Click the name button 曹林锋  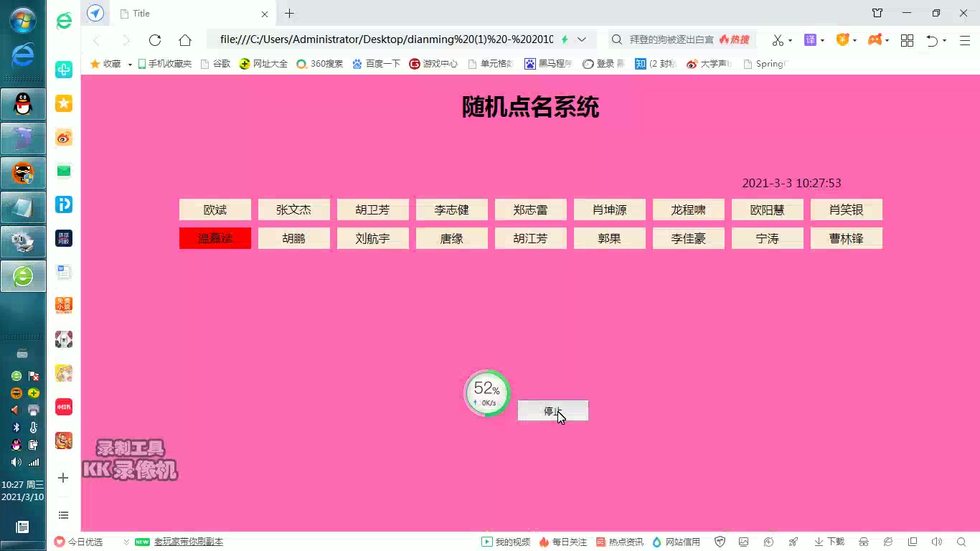pyautogui.click(x=846, y=237)
